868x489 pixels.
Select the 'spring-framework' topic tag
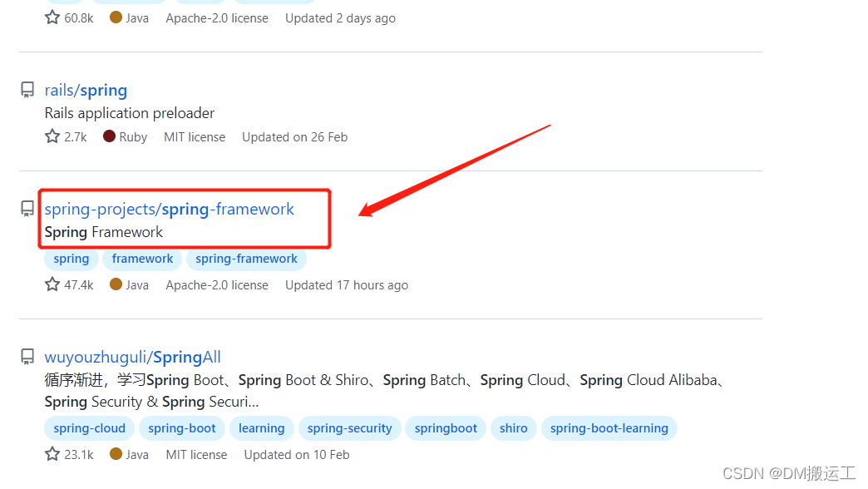pyautogui.click(x=246, y=259)
